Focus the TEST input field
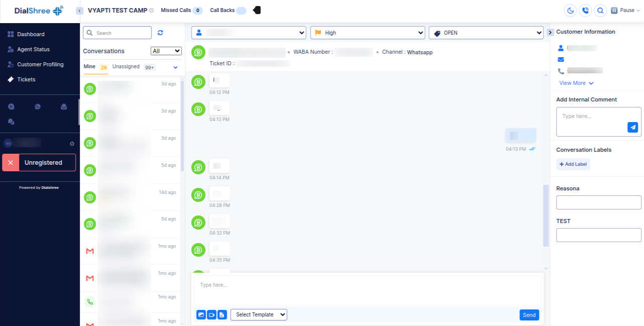This screenshot has height=326, width=644. click(599, 235)
